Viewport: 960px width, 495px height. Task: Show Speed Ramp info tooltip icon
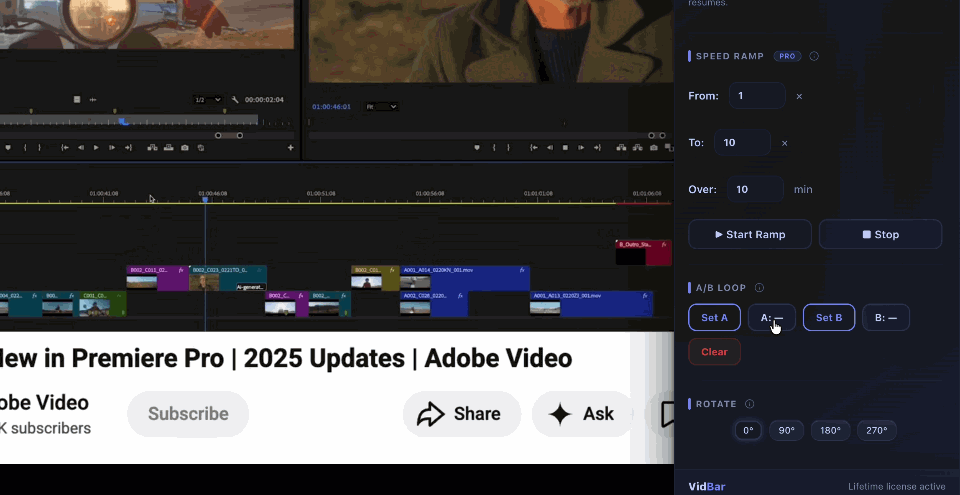click(814, 56)
